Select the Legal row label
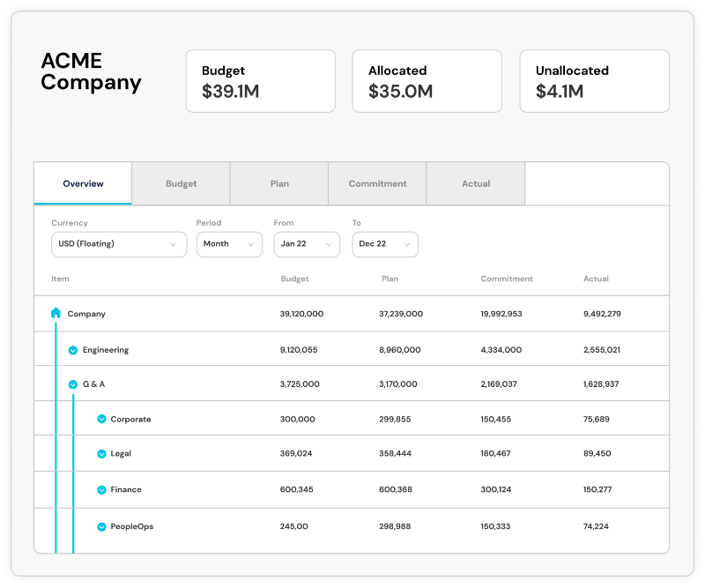Image resolution: width=705 pixels, height=588 pixels. 121,453
